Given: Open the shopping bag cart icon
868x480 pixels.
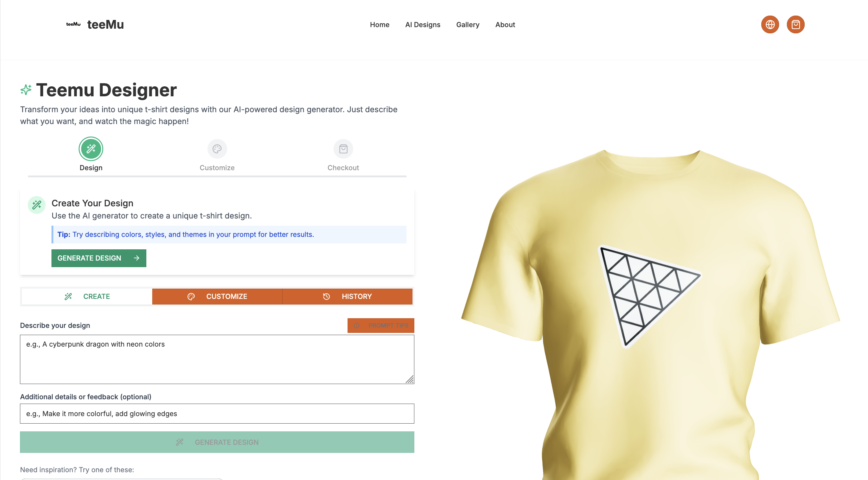Looking at the screenshot, I should [x=796, y=25].
